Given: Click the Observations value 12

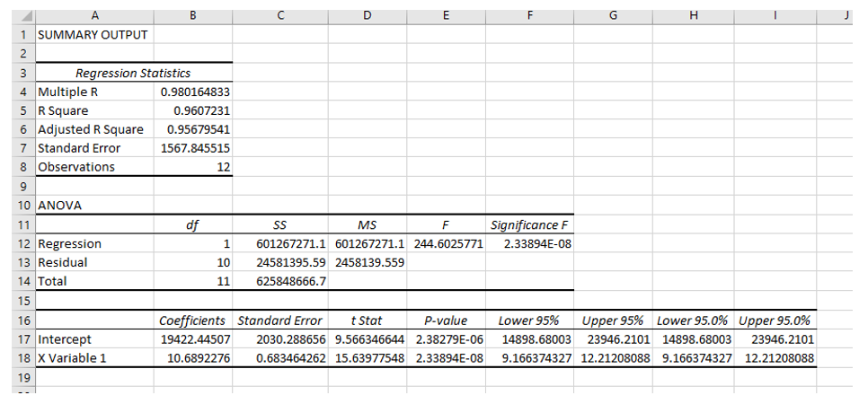Looking at the screenshot, I should (194, 167).
